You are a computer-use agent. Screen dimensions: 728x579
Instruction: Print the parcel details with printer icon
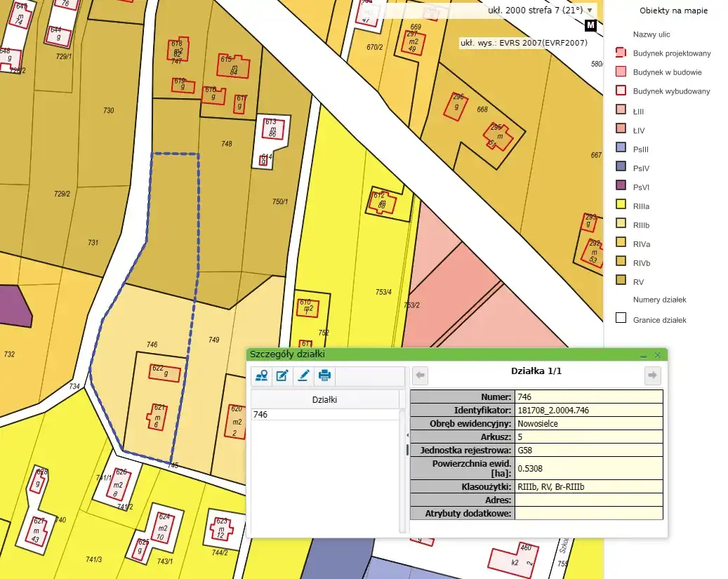pyautogui.click(x=324, y=375)
